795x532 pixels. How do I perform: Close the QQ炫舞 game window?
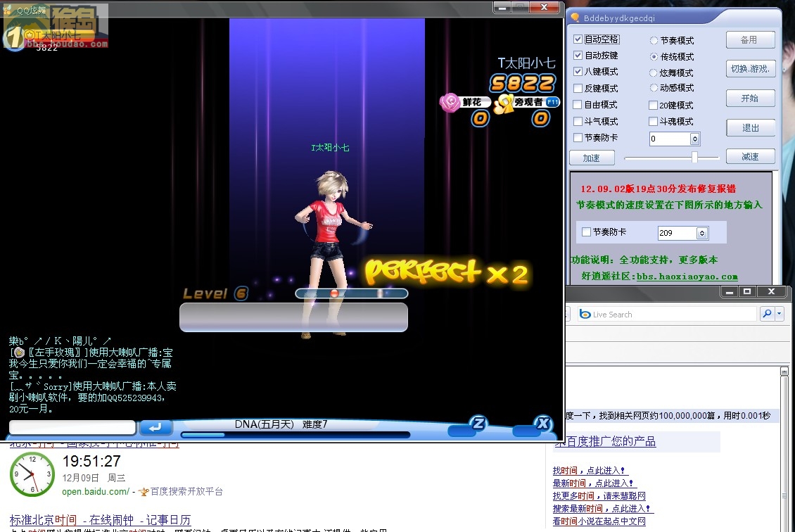click(544, 7)
